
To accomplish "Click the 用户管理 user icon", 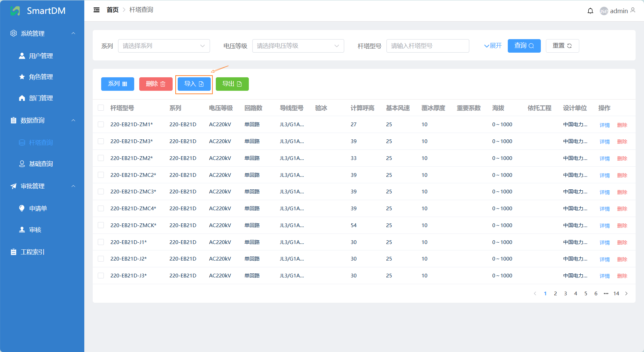I will pyautogui.click(x=22, y=56).
